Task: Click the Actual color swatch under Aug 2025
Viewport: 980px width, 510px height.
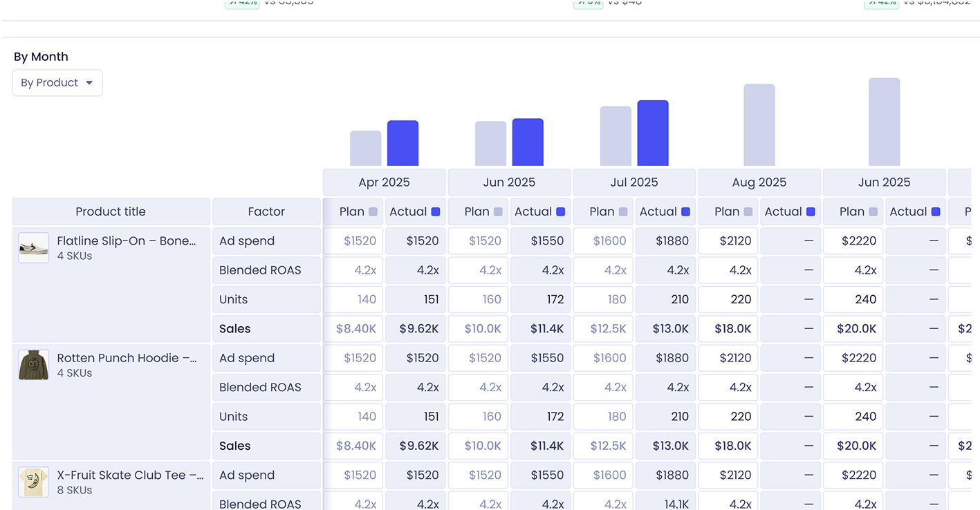Action: click(811, 212)
